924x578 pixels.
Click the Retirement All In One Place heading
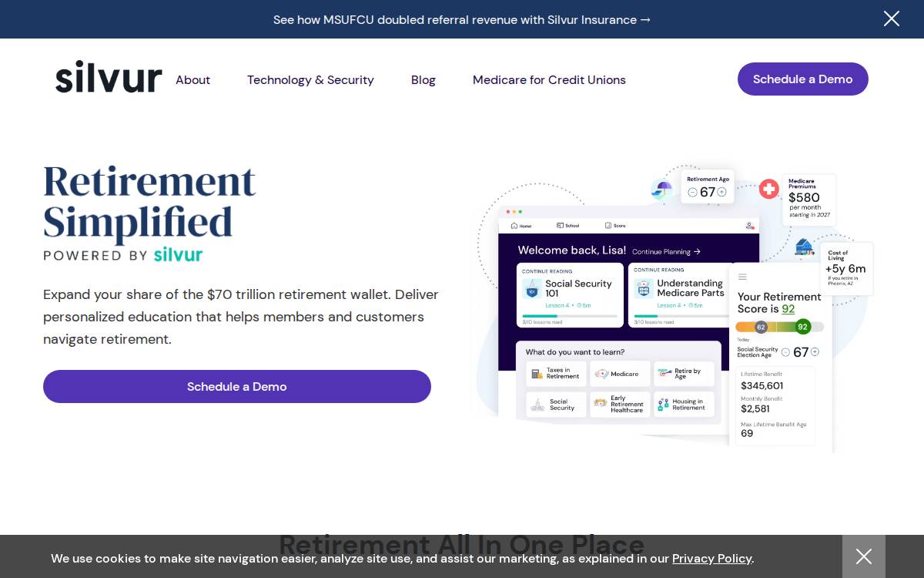click(x=462, y=544)
